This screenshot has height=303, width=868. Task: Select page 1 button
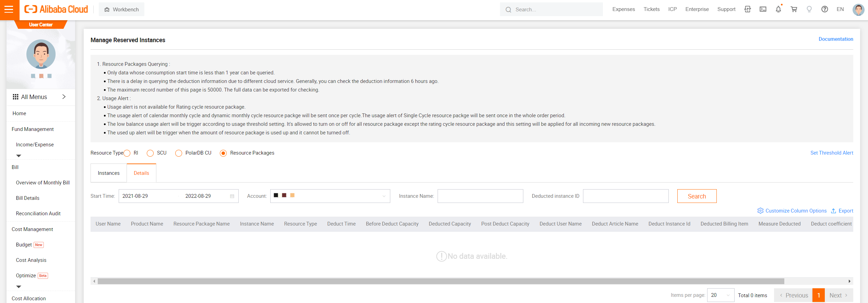point(818,295)
